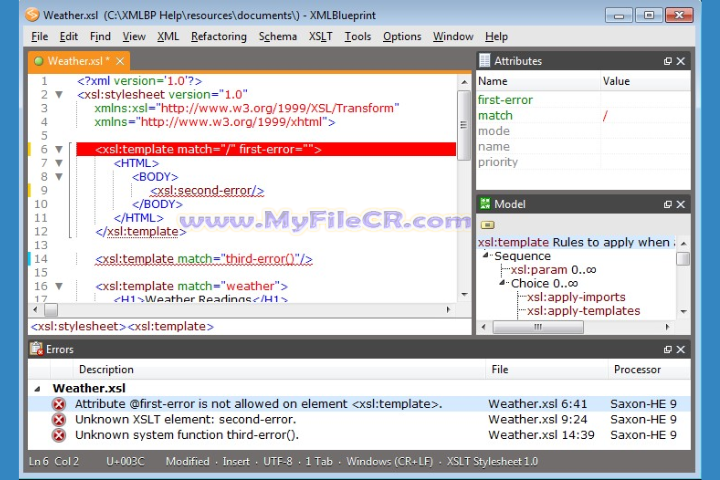Screen dimensions: 720x480
Task: Select the 'Unknown XSLT element: second-error.' row
Action: point(360,419)
